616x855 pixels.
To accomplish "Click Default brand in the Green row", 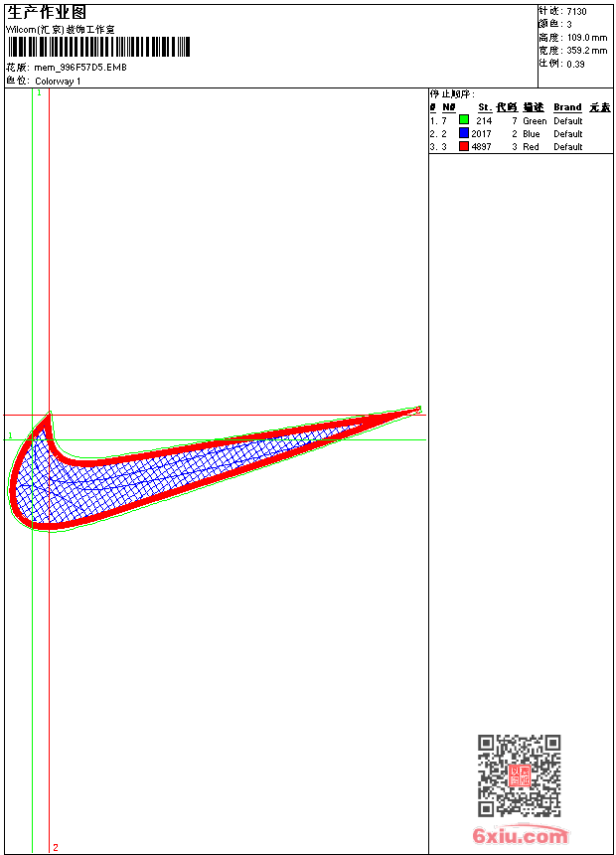I will (x=568, y=121).
